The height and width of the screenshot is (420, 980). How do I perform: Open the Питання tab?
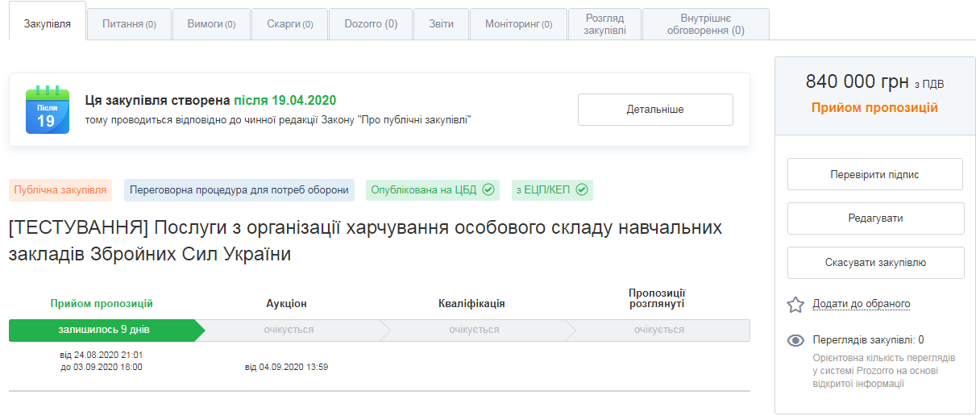coord(129,24)
